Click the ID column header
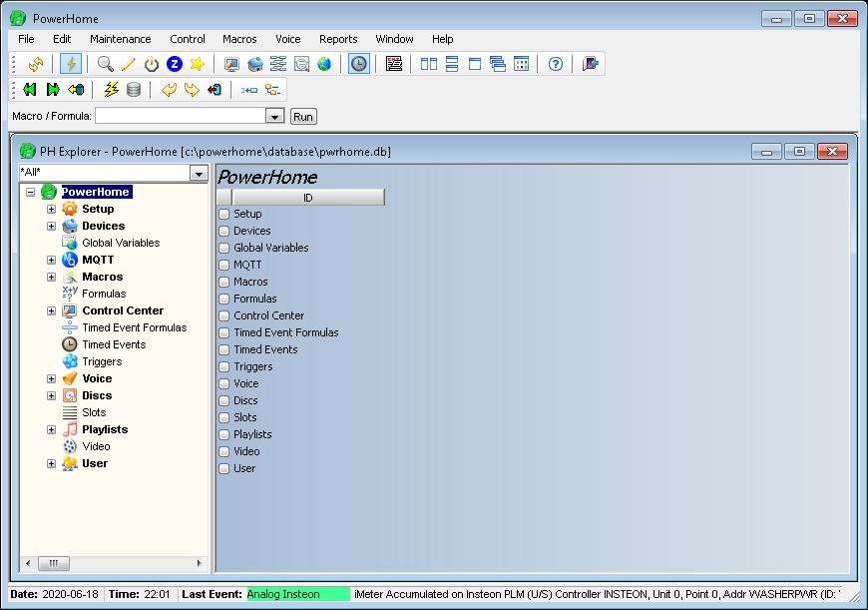 307,198
